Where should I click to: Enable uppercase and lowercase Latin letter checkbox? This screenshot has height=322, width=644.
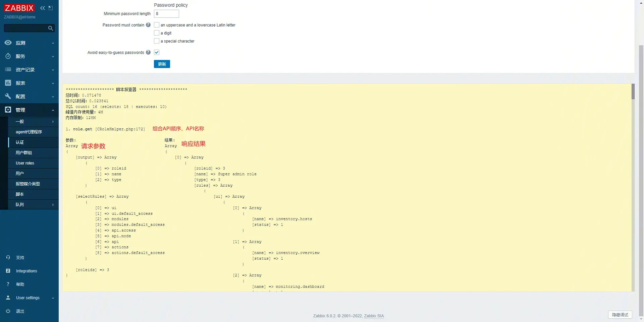pos(157,25)
